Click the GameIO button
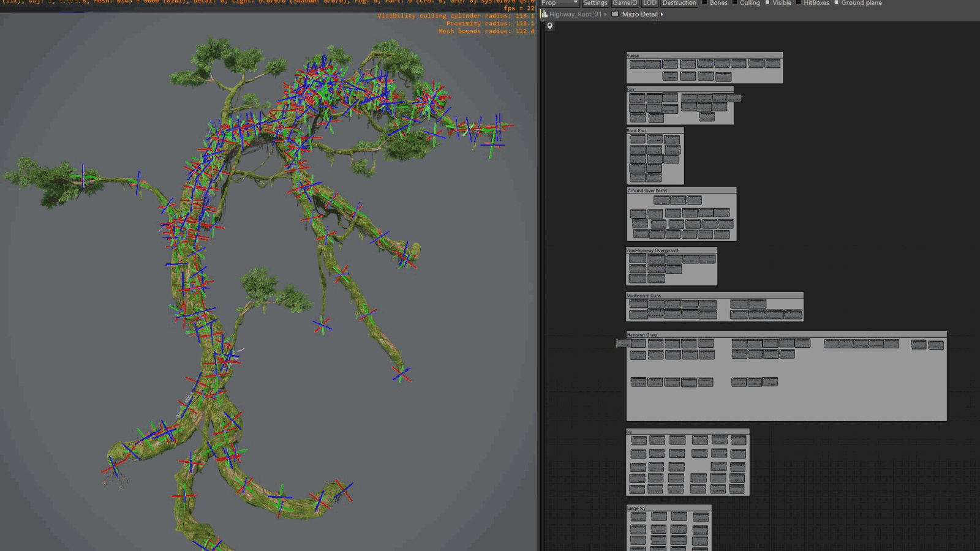 point(625,3)
